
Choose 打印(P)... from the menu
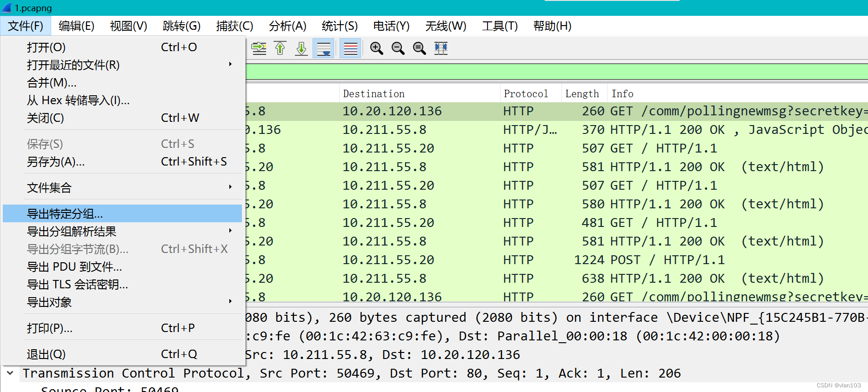[x=122, y=328]
